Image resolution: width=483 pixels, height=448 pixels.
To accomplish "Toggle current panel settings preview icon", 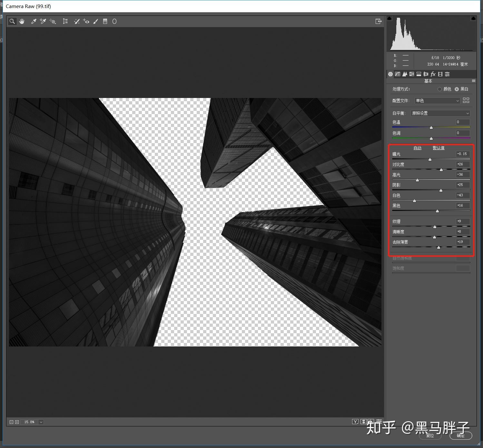I will pyautogui.click(x=379, y=422).
